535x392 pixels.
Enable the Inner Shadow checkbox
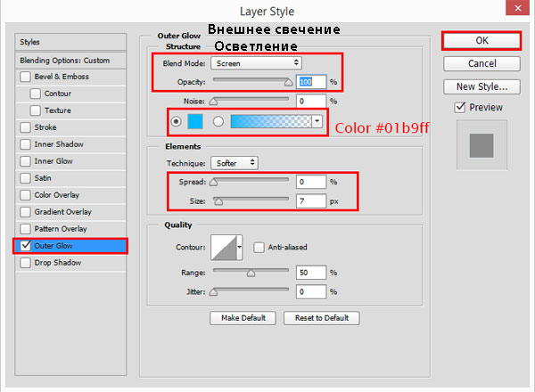click(25, 144)
